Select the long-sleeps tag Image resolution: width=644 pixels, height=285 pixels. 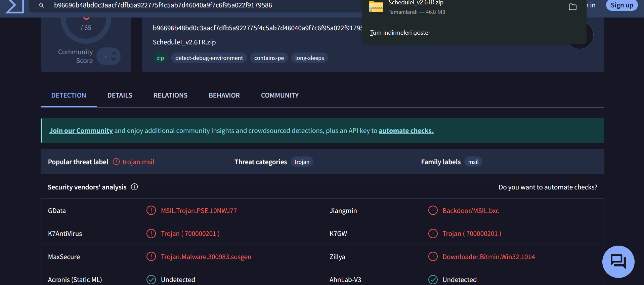pyautogui.click(x=309, y=58)
